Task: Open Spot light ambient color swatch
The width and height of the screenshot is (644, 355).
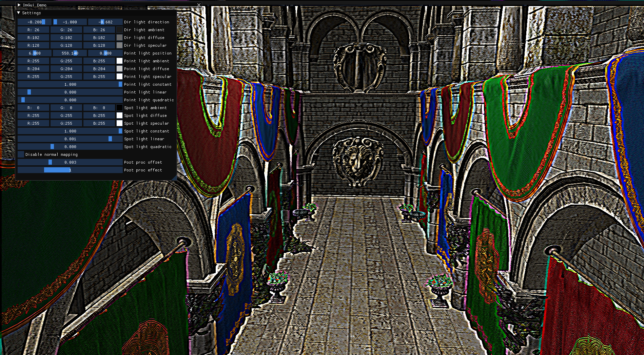Action: point(119,108)
